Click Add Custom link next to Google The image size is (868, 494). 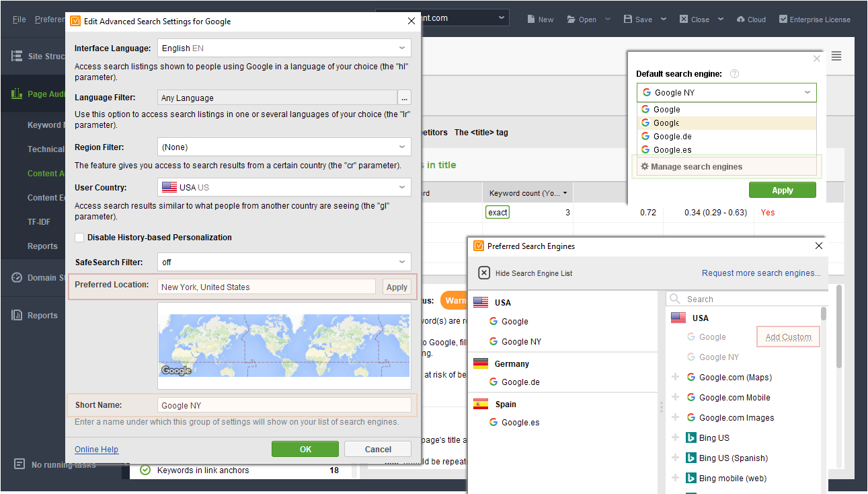point(789,337)
